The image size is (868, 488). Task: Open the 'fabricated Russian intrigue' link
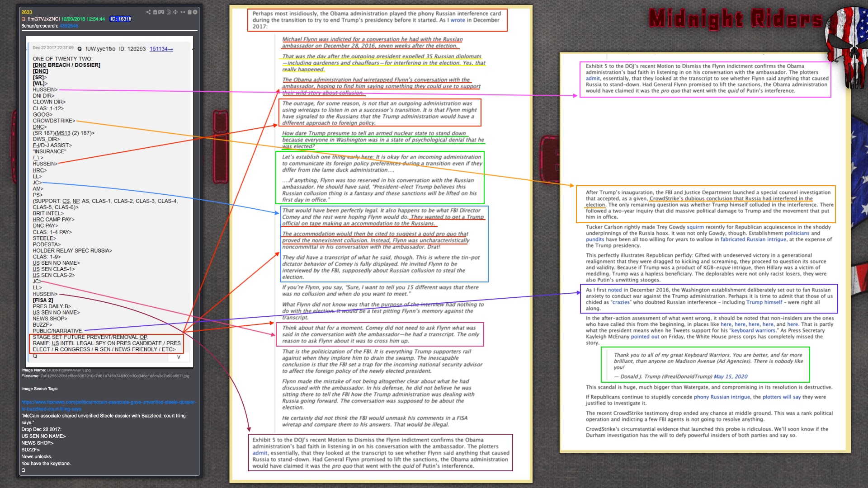[x=753, y=239]
